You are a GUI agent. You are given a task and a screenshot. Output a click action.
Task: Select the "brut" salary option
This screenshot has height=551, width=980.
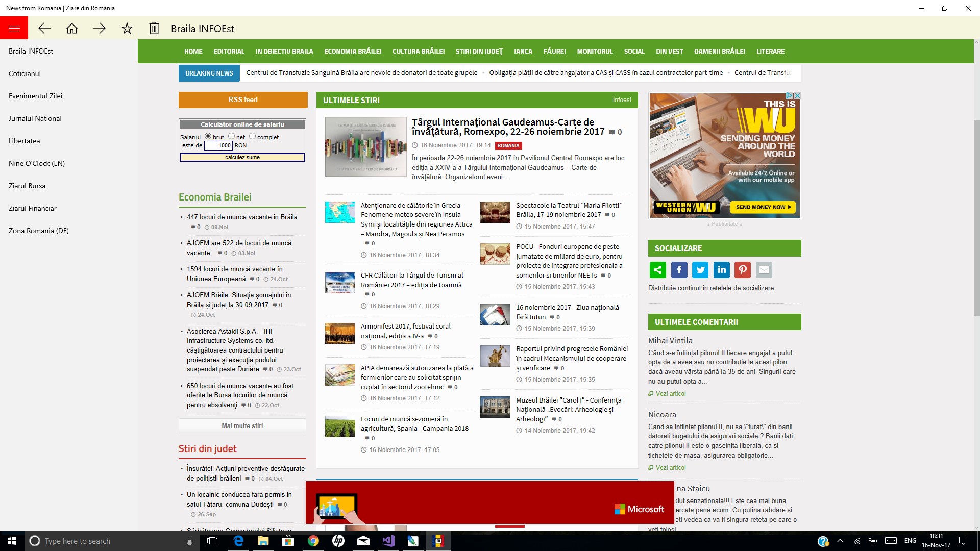[208, 136]
